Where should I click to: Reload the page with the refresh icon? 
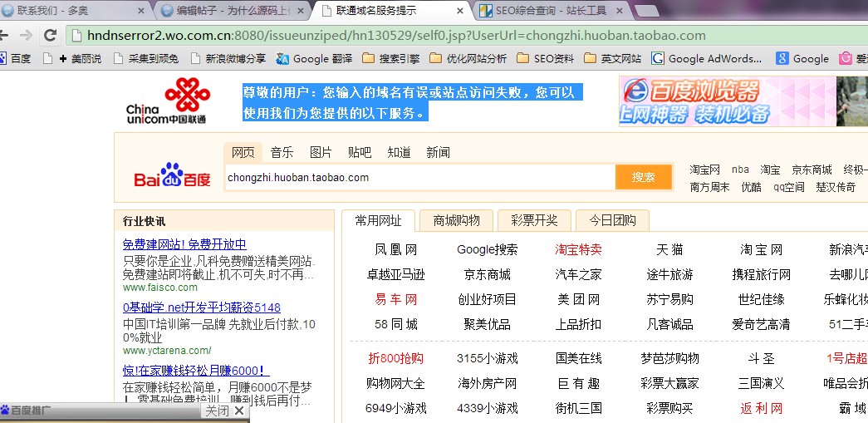(x=50, y=36)
